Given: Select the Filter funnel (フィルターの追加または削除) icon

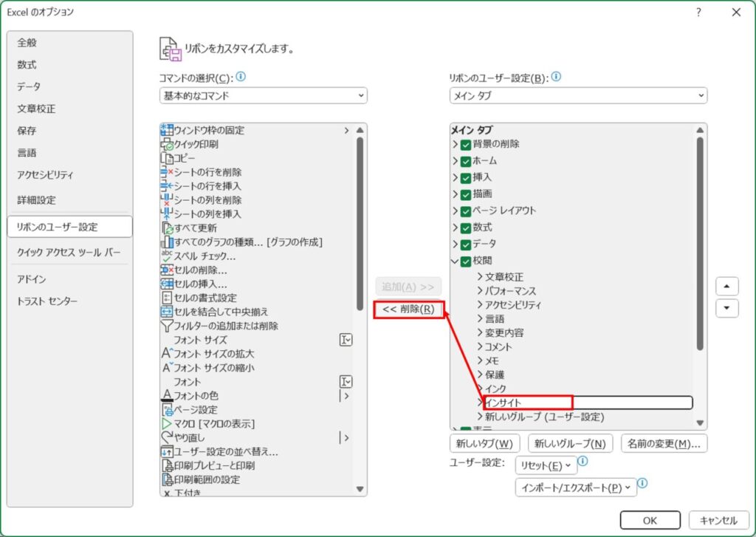Looking at the screenshot, I should pos(167,326).
